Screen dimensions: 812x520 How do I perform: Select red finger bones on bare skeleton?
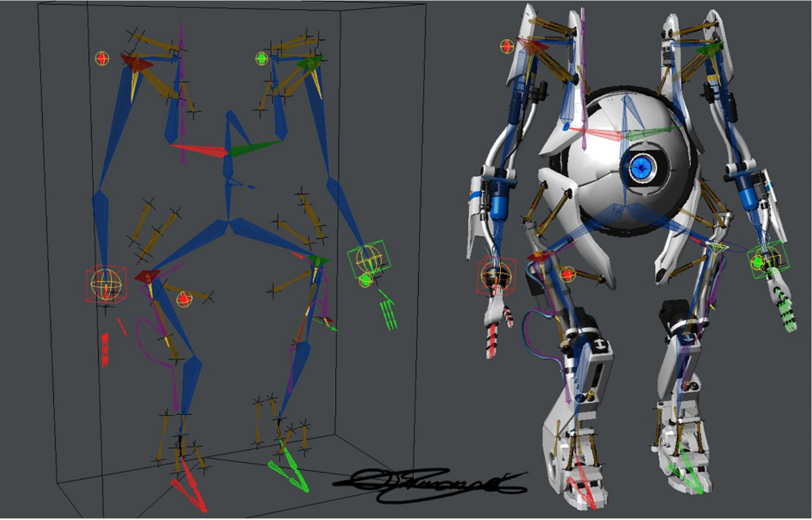point(105,350)
